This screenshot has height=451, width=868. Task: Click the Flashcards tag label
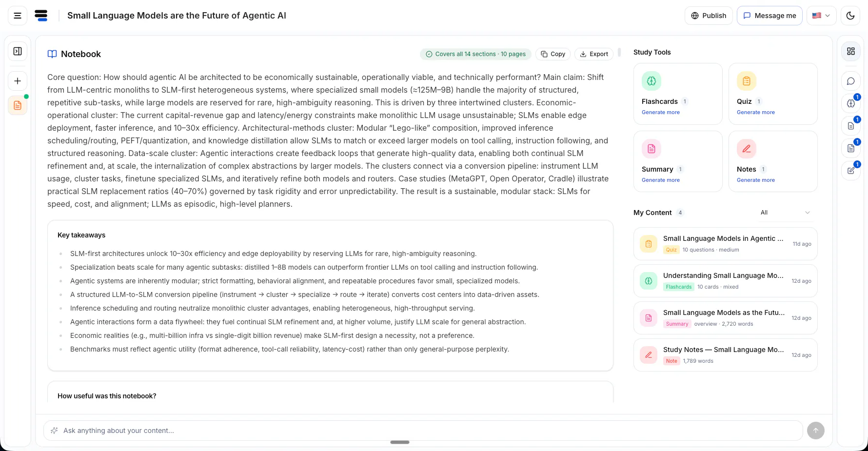[679, 287]
